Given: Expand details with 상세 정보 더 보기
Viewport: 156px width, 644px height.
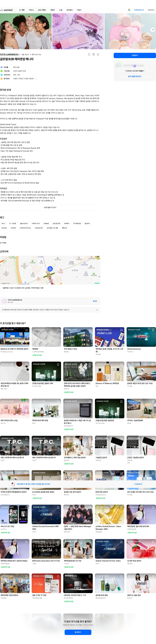Looking at the screenshot, I should coord(50,208).
